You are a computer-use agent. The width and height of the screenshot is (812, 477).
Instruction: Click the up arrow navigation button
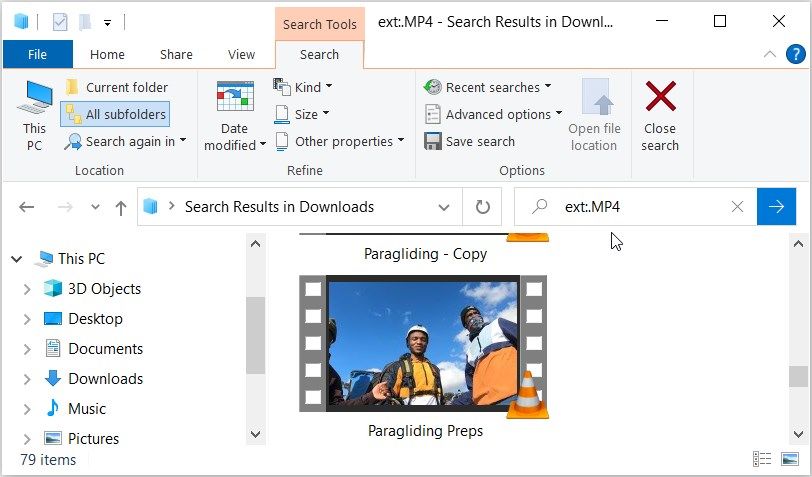tap(121, 207)
